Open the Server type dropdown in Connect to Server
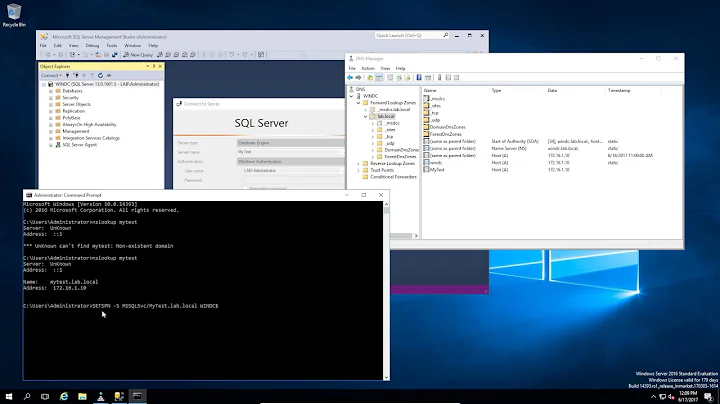Viewport: 720px width, 404px height. pyautogui.click(x=291, y=143)
